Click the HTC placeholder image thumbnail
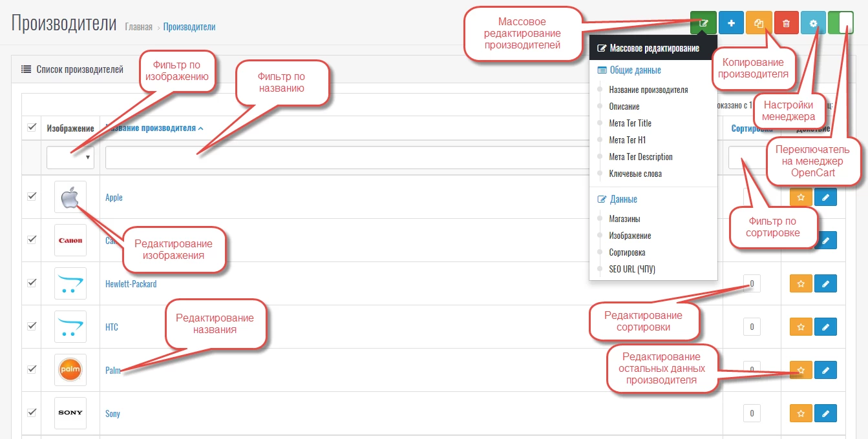Image resolution: width=868 pixels, height=439 pixels. pos(70,327)
